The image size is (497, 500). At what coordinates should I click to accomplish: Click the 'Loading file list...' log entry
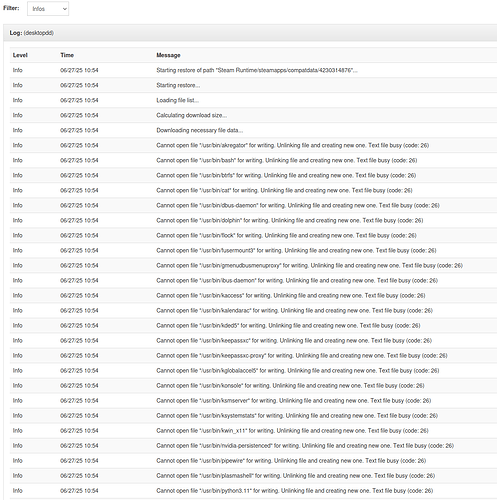(178, 100)
